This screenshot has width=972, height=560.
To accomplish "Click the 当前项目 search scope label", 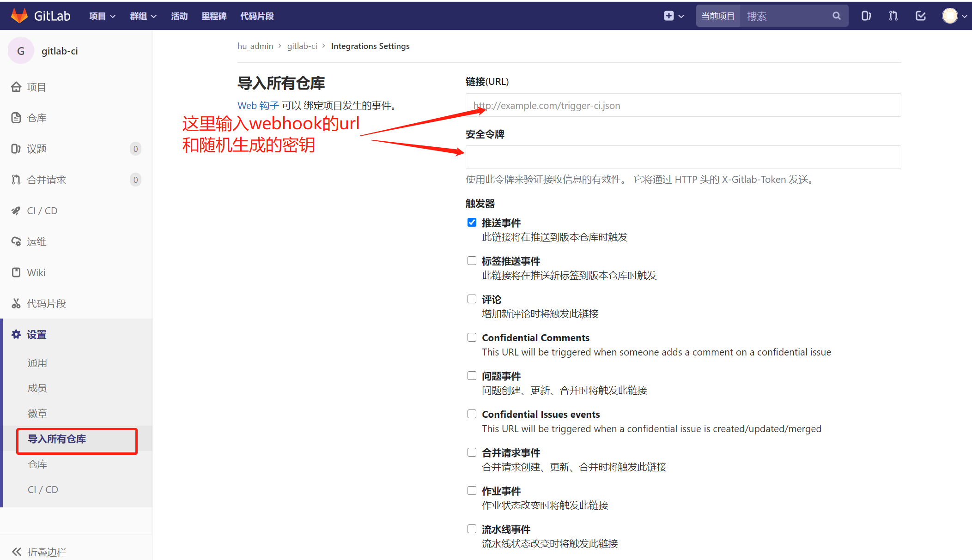I will tap(718, 16).
